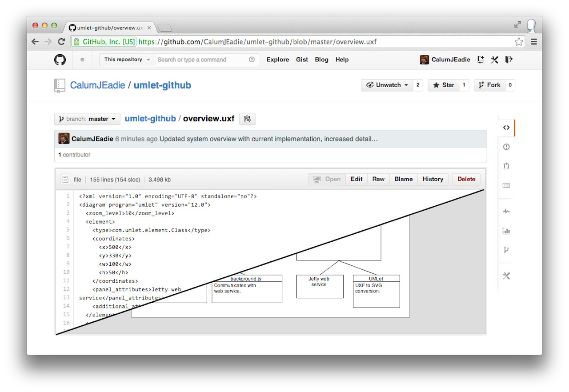Open Explore in top navigation
569x392 pixels.
tap(278, 60)
